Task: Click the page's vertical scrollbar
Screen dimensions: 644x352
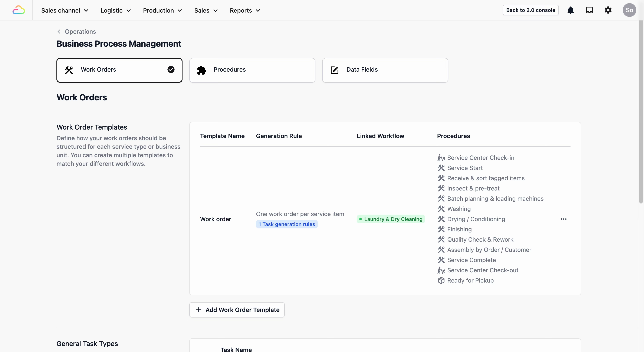Action: click(x=641, y=113)
